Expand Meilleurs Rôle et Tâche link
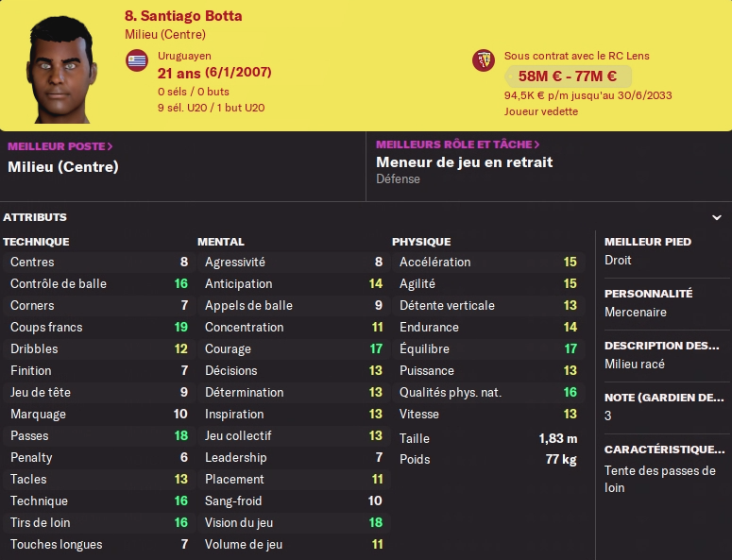This screenshot has width=732, height=560. pyautogui.click(x=458, y=144)
